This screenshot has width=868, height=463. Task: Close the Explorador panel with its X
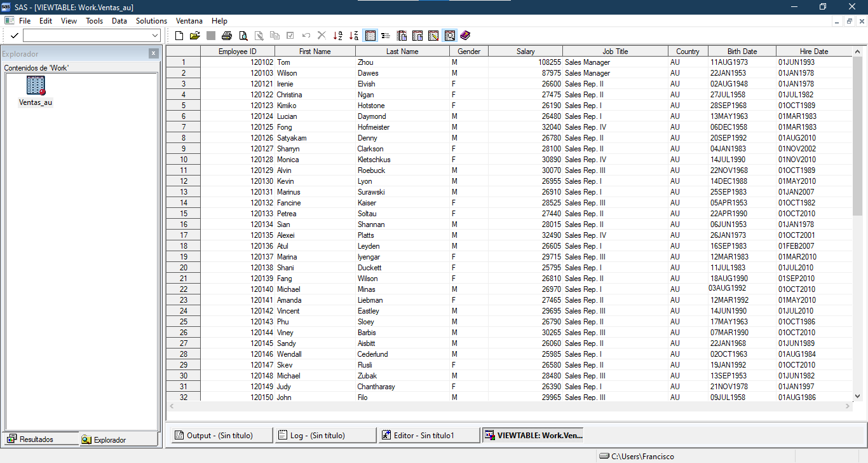[x=153, y=53]
